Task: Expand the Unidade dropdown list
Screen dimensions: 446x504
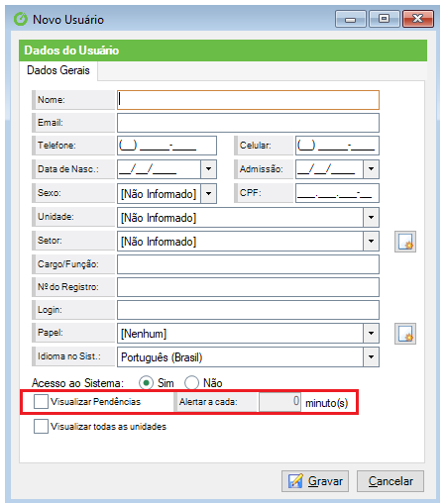Action: 371,217
